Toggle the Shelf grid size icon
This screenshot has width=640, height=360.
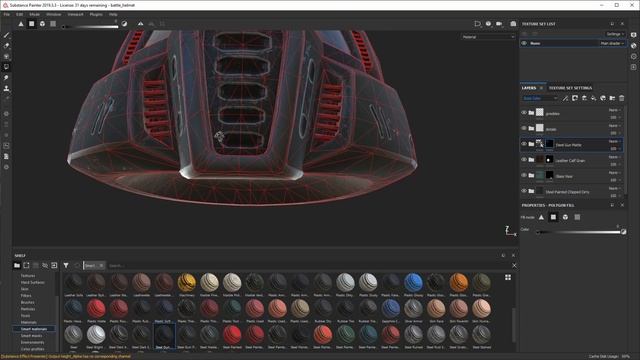(x=508, y=278)
